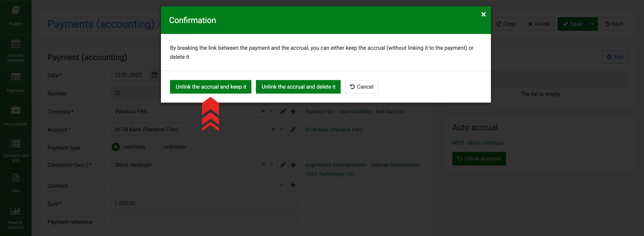Focus the Number input field
This screenshot has width=644, height=236.
tap(136, 93)
